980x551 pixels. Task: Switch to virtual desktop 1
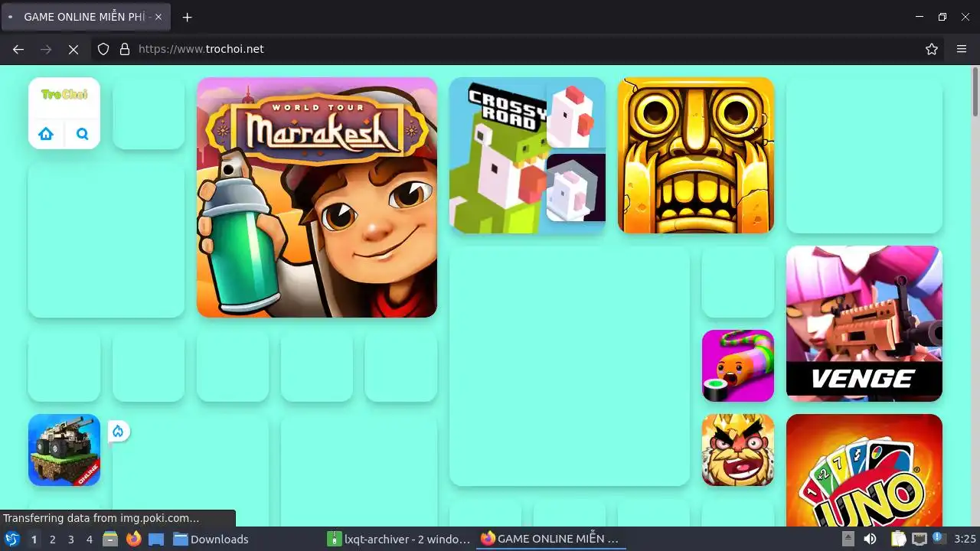[x=34, y=539]
